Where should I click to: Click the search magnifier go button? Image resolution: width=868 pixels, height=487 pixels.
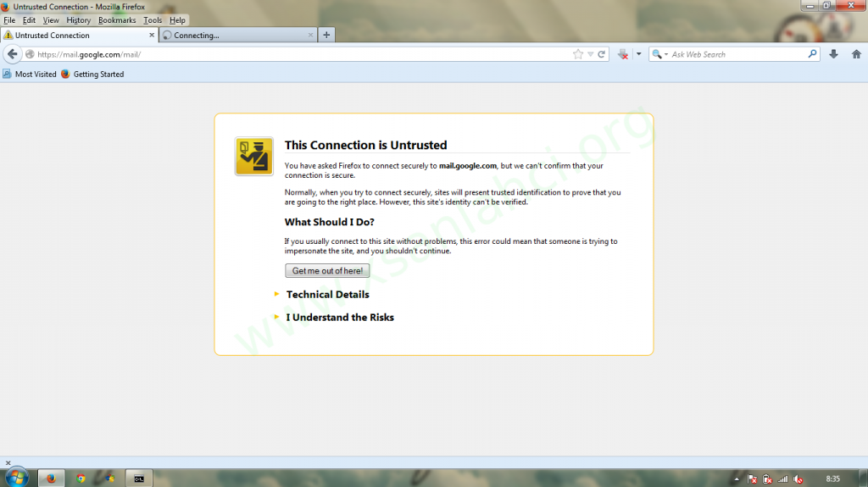[812, 54]
